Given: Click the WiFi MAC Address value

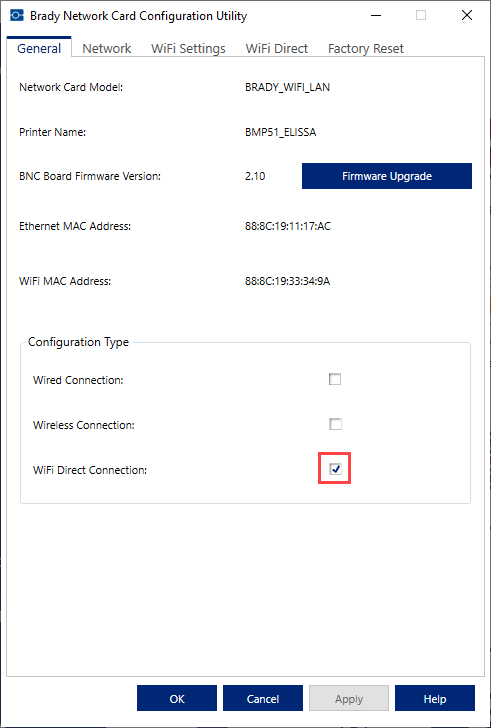Looking at the screenshot, I should (x=287, y=281).
